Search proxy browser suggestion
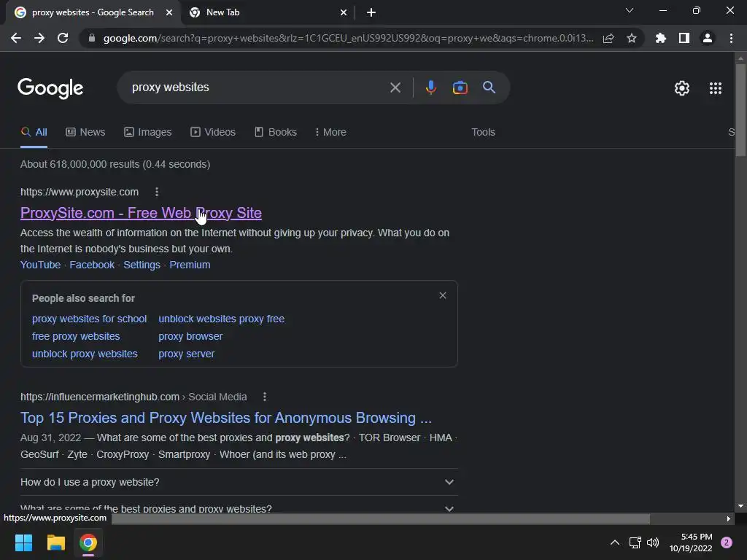 click(x=190, y=336)
